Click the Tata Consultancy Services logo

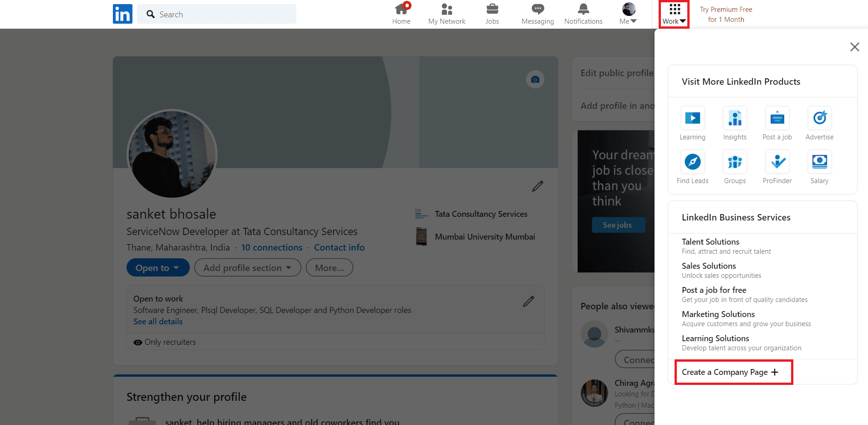click(x=421, y=214)
